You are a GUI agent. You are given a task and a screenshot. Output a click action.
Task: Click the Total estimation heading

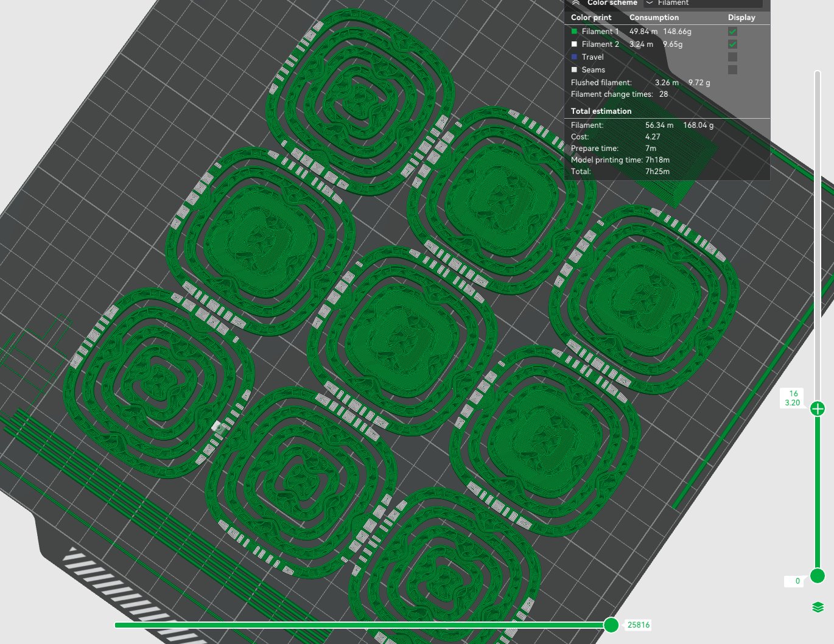601,111
